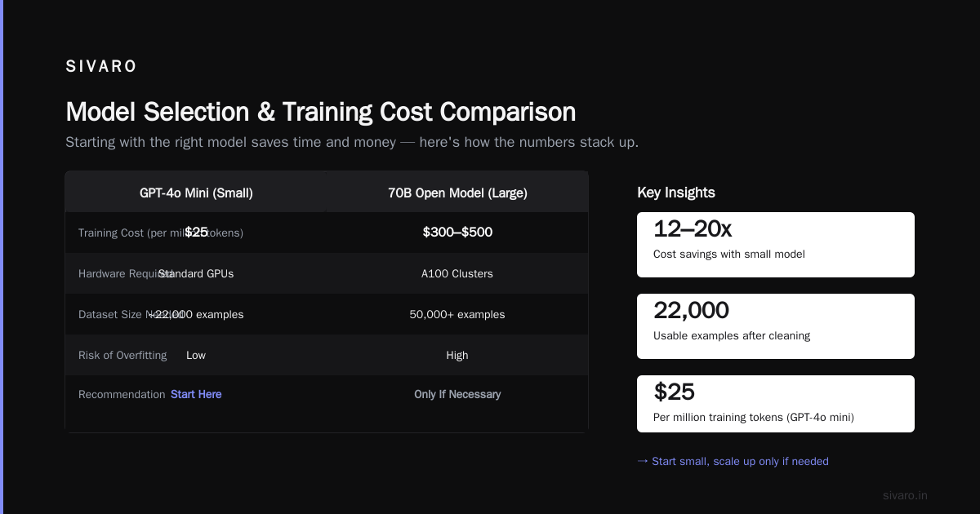Select the GPT-4o Mini (Small) column header
This screenshot has height=514, width=980.
pos(196,193)
